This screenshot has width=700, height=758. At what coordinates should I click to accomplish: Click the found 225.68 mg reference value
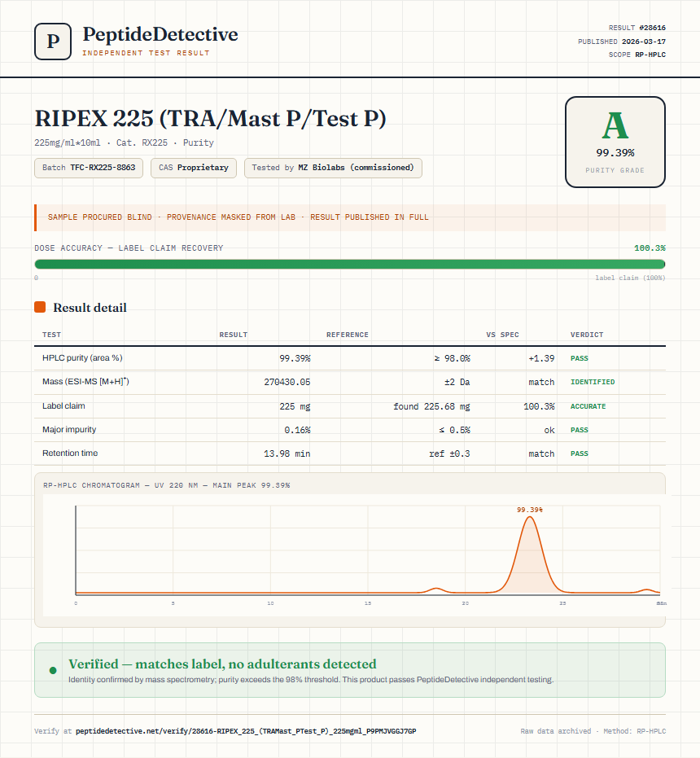[x=431, y=406]
